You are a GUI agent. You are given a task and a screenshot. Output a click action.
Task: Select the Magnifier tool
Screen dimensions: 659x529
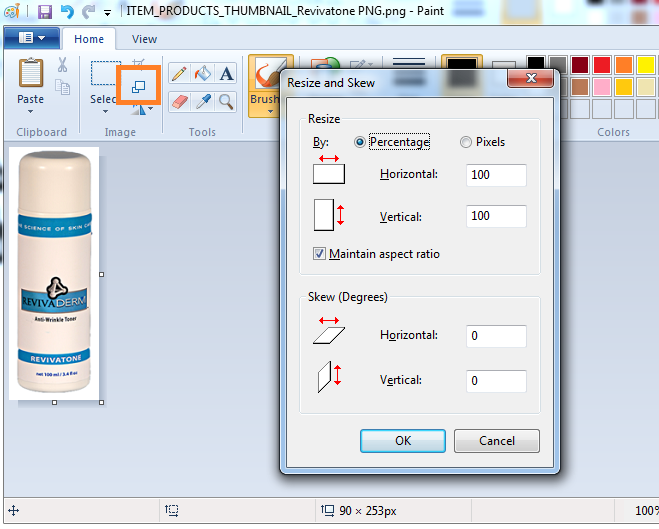pyautogui.click(x=226, y=100)
